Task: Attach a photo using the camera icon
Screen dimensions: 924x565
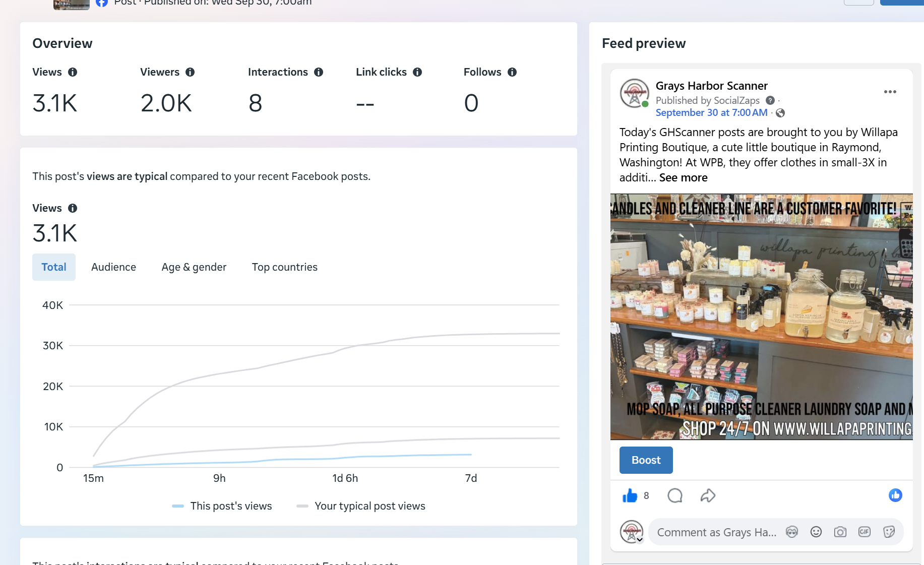Action: tap(840, 532)
